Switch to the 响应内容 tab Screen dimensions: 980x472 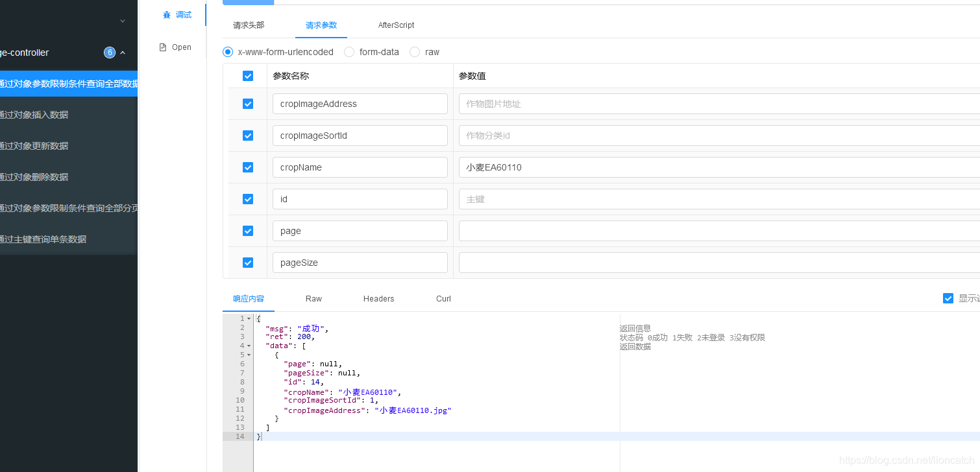tap(249, 299)
